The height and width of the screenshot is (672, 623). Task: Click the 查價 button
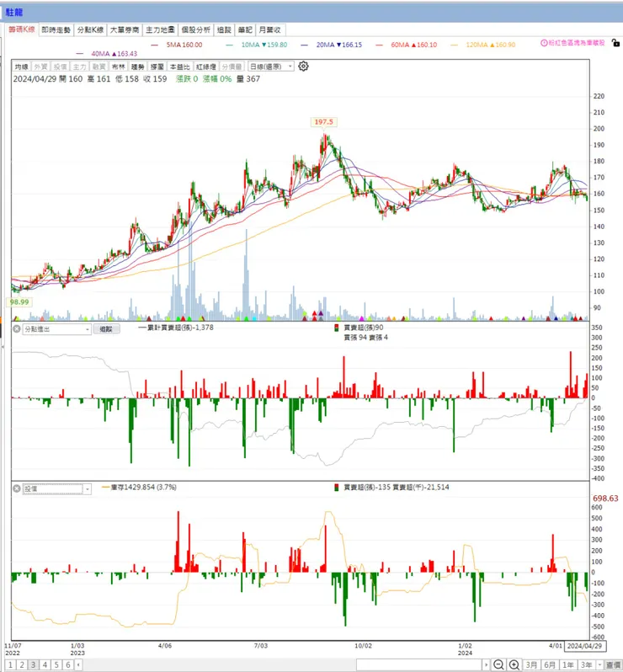[614, 664]
